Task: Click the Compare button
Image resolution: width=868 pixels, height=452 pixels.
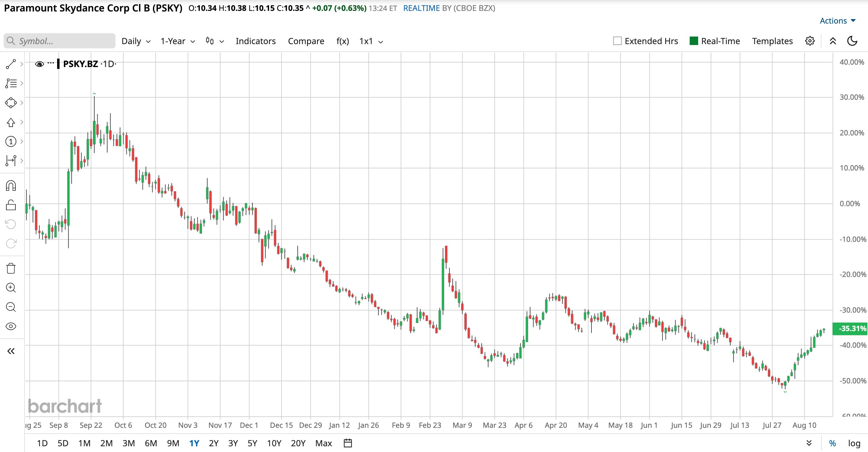Action: click(x=306, y=41)
